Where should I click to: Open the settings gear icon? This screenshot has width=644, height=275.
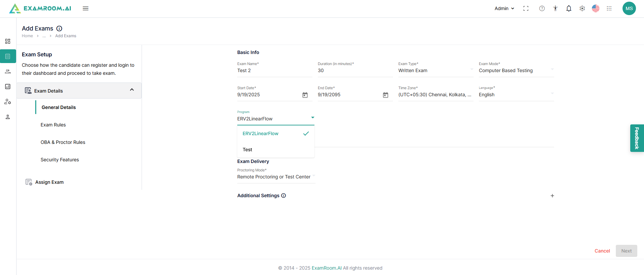click(582, 8)
